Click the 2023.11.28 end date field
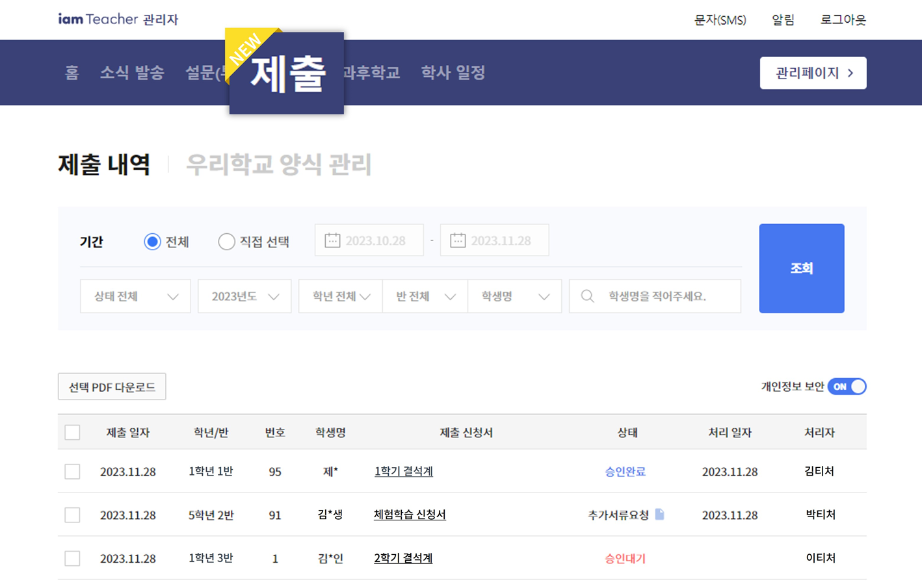This screenshot has width=922, height=588. (x=495, y=240)
